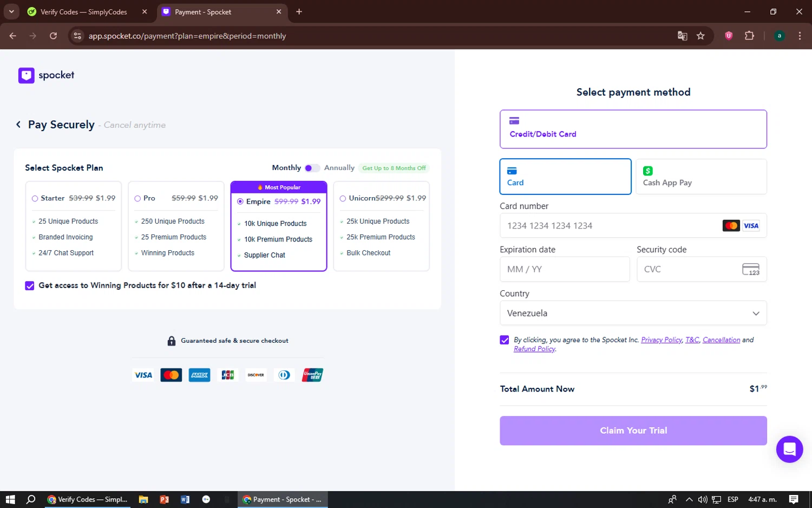Bookmark this page with the star icon
This screenshot has width=812, height=508.
tap(700, 36)
